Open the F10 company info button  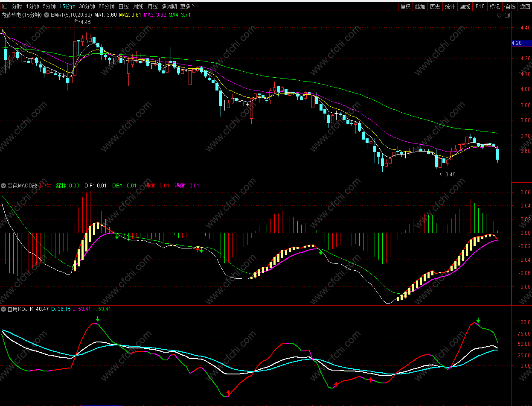click(480, 6)
